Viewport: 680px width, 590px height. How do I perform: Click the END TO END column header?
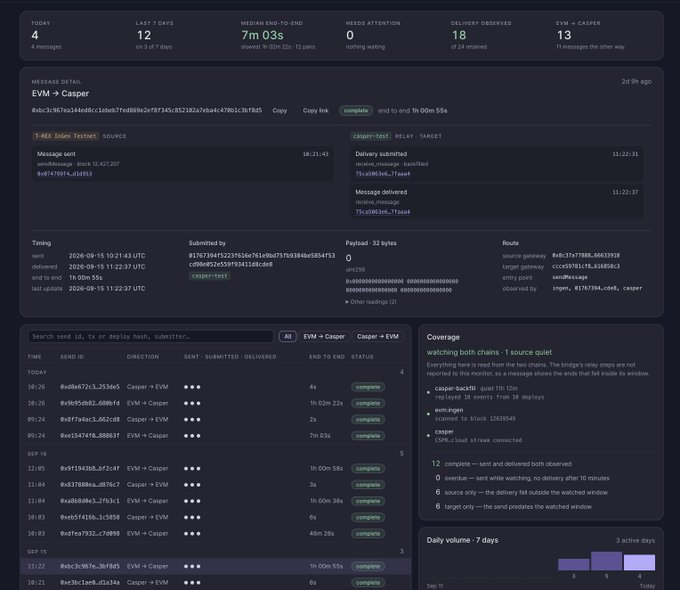point(327,357)
